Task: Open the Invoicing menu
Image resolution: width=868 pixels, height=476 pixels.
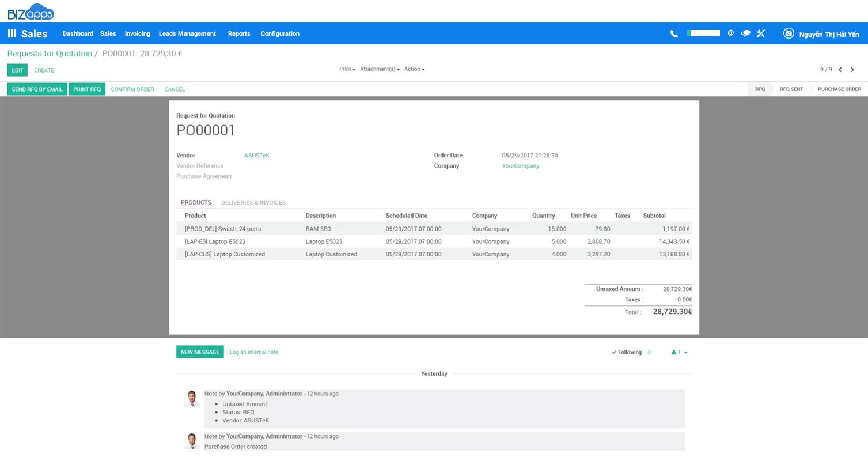Action: point(137,33)
